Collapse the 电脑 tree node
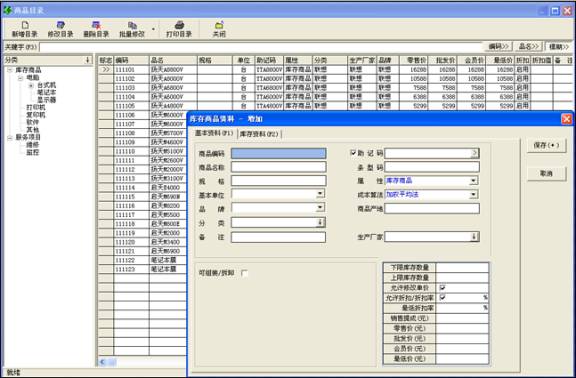 tap(21, 78)
